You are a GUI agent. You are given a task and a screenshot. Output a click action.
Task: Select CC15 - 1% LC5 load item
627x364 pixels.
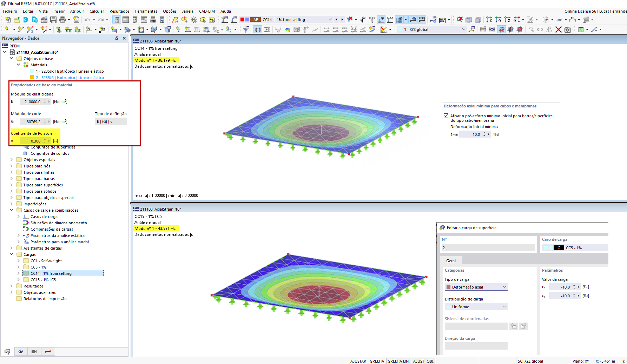coord(43,280)
